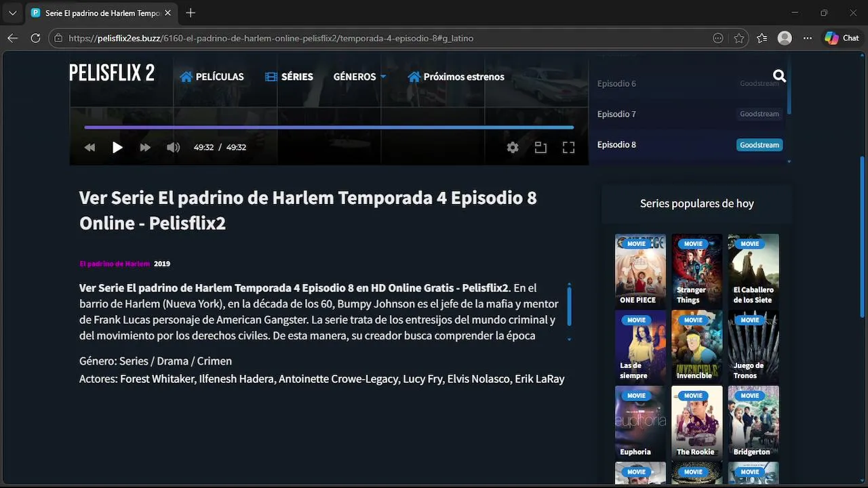Open browser profile avatar
The image size is (868, 488).
[x=785, y=38]
